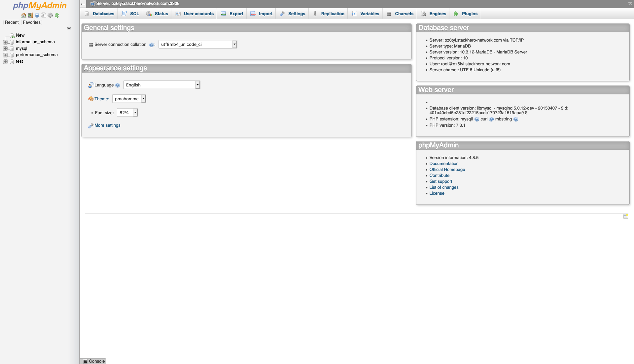This screenshot has width=634, height=364.
Task: Open the home page via the house icon
Action: click(23, 15)
